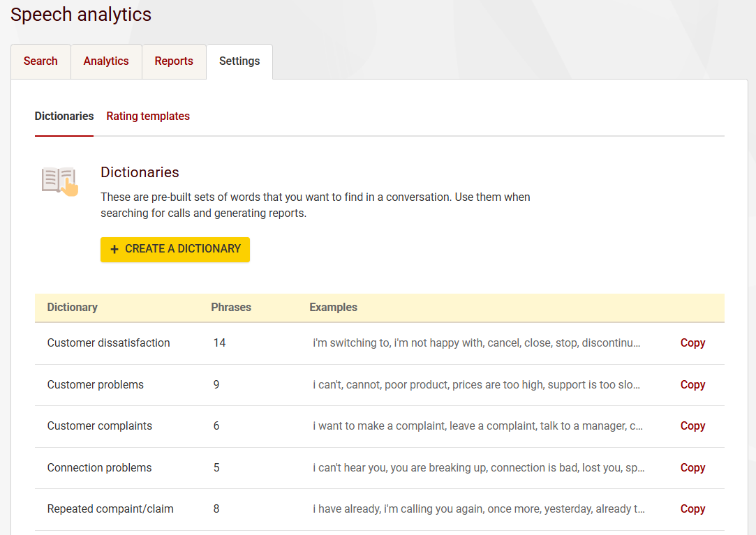Open the Customer dissatisfaction dictionary row

coord(109,343)
